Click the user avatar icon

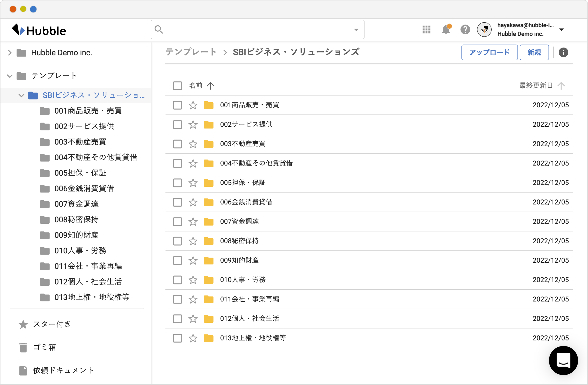[484, 30]
